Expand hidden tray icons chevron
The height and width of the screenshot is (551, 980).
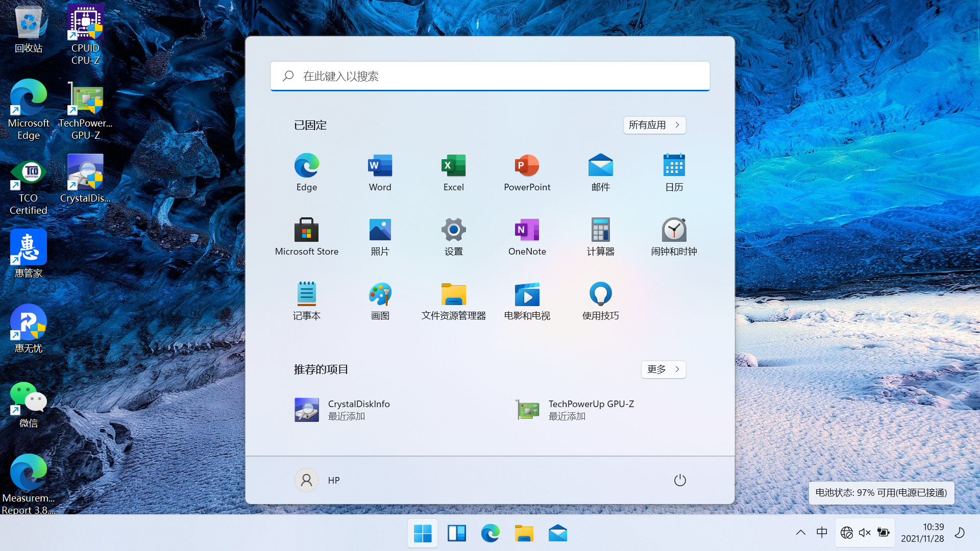click(800, 533)
